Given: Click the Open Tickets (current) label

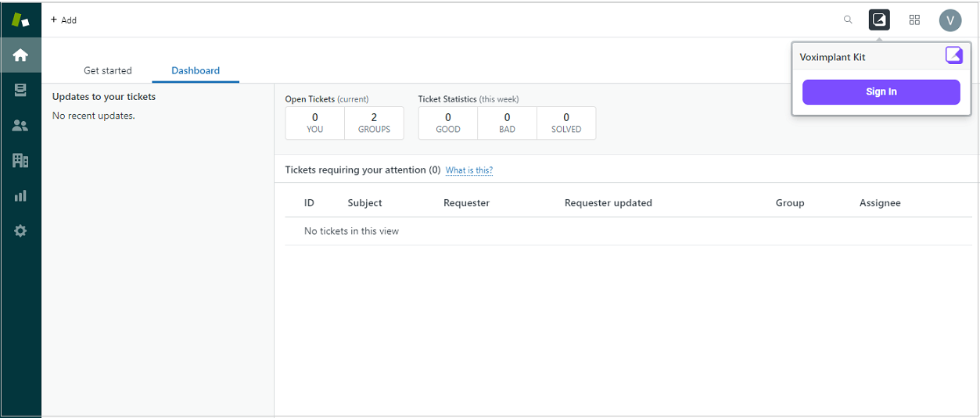Looking at the screenshot, I should point(327,99).
